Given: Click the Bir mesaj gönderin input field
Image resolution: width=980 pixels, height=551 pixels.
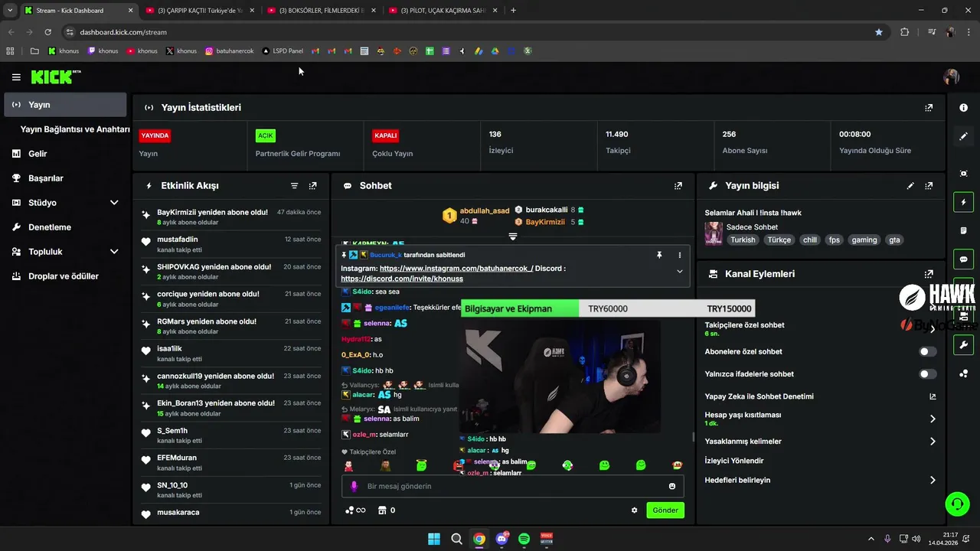Looking at the screenshot, I should pos(512,486).
